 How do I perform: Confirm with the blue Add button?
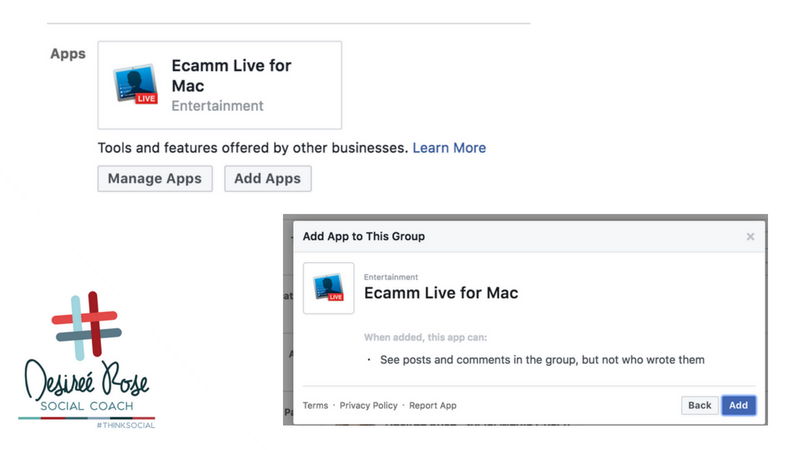(x=738, y=406)
